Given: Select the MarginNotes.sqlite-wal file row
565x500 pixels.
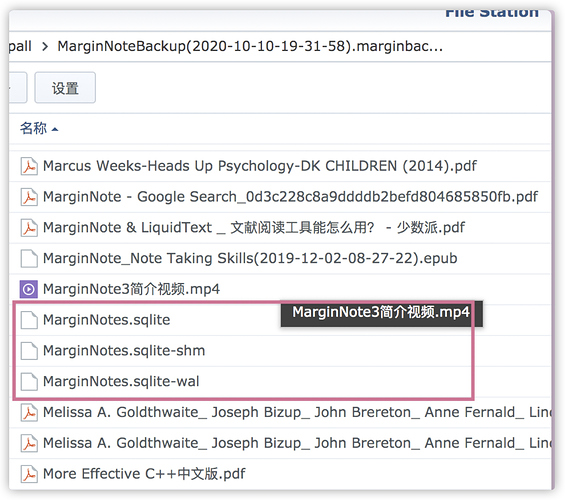Looking at the screenshot, I should coord(280,382).
